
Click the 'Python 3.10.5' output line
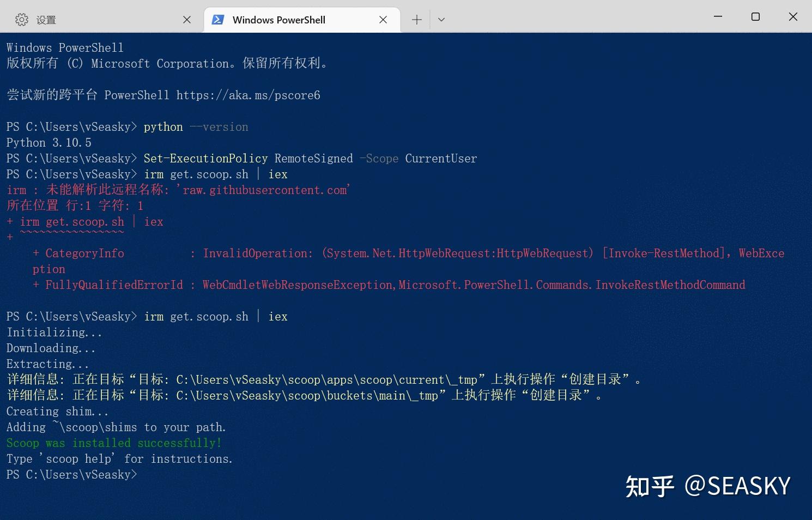point(49,143)
